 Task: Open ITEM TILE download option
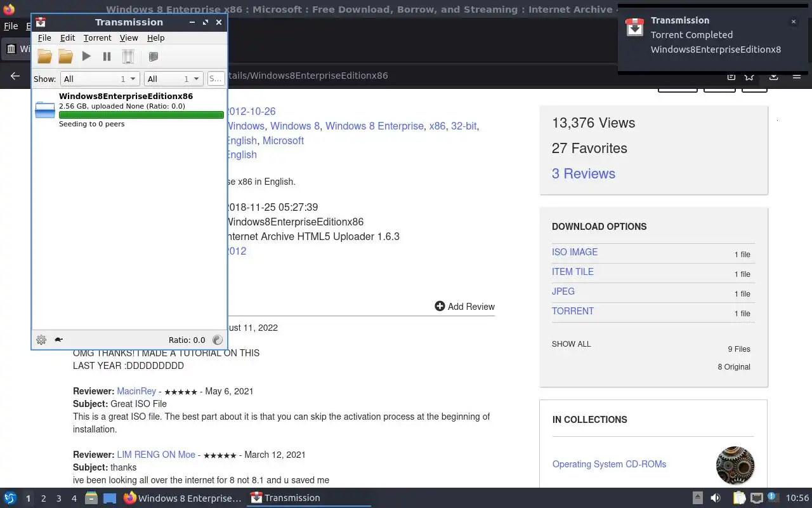[573, 272]
